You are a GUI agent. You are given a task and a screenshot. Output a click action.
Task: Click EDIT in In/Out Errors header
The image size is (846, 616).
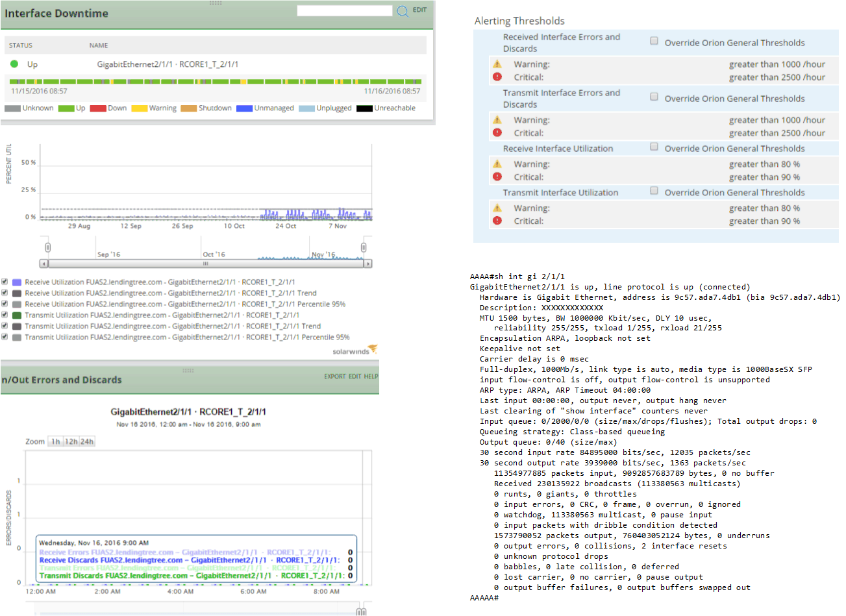point(355,376)
